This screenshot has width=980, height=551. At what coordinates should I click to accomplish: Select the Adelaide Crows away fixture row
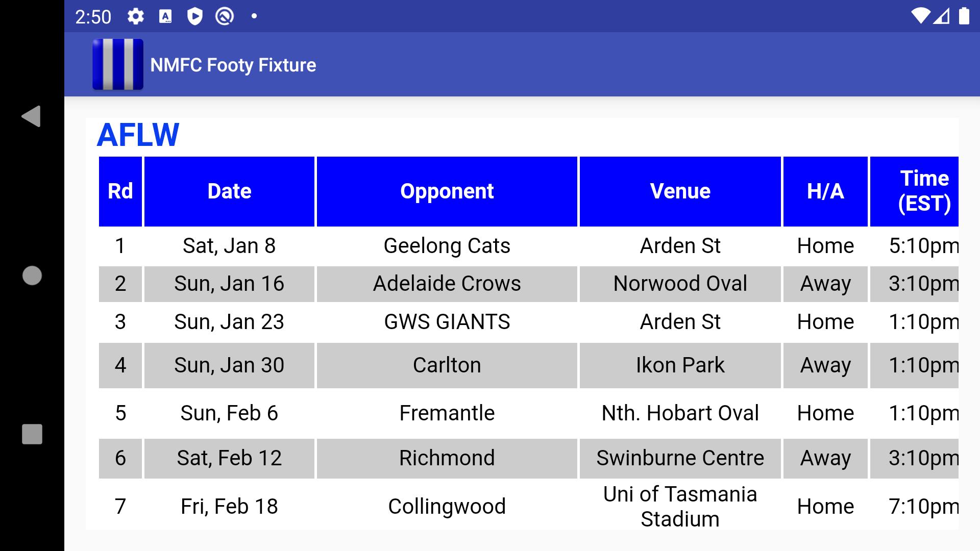446,284
